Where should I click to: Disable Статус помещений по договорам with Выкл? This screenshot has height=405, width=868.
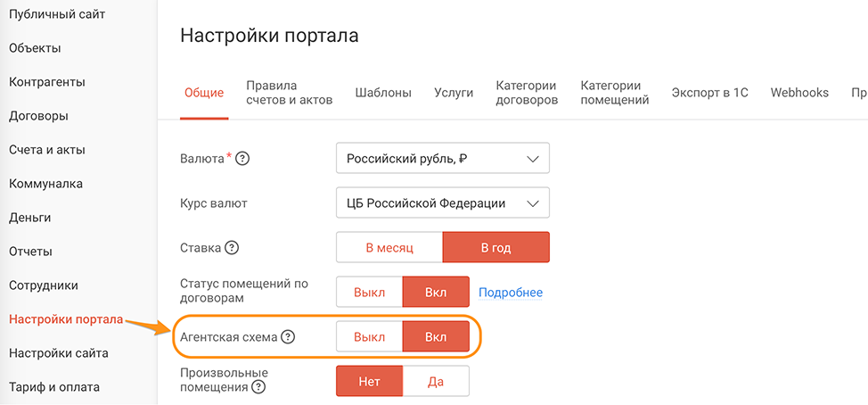click(369, 292)
